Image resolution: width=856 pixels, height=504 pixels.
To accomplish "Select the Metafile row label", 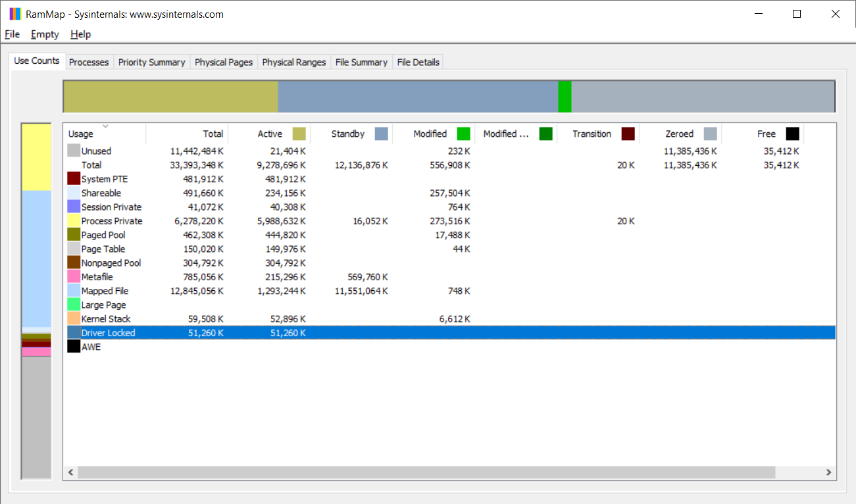I will pyautogui.click(x=97, y=277).
